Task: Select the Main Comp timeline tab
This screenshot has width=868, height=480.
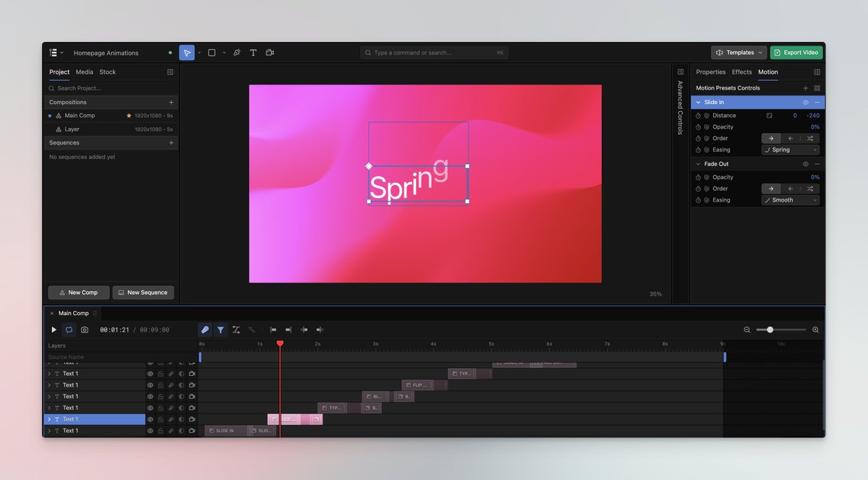Action: pyautogui.click(x=74, y=313)
